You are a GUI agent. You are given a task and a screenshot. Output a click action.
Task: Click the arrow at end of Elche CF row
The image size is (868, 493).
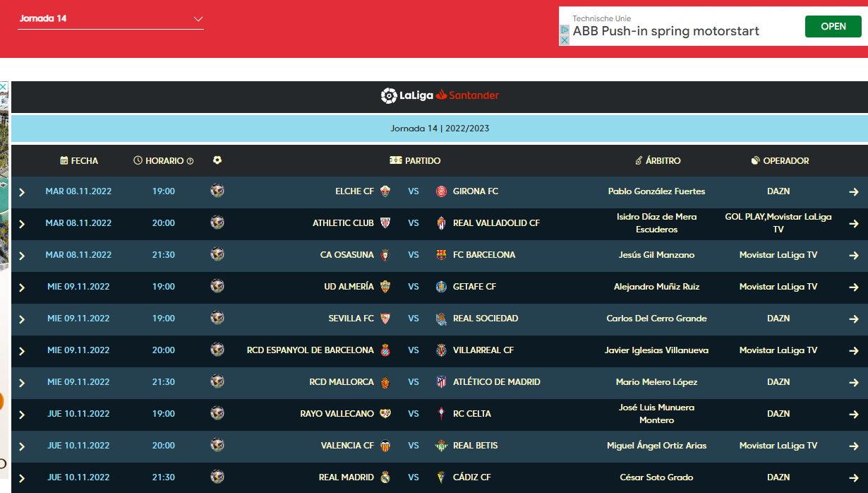(x=854, y=192)
